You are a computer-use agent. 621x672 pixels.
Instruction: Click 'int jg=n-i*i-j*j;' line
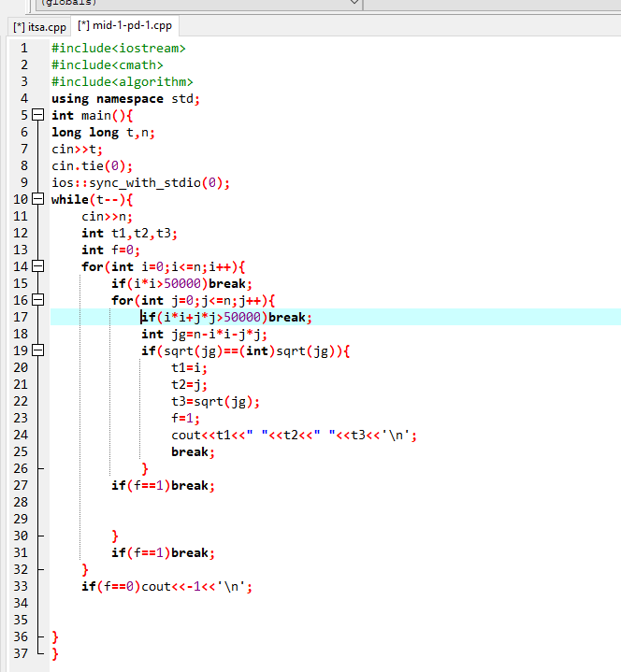click(205, 335)
